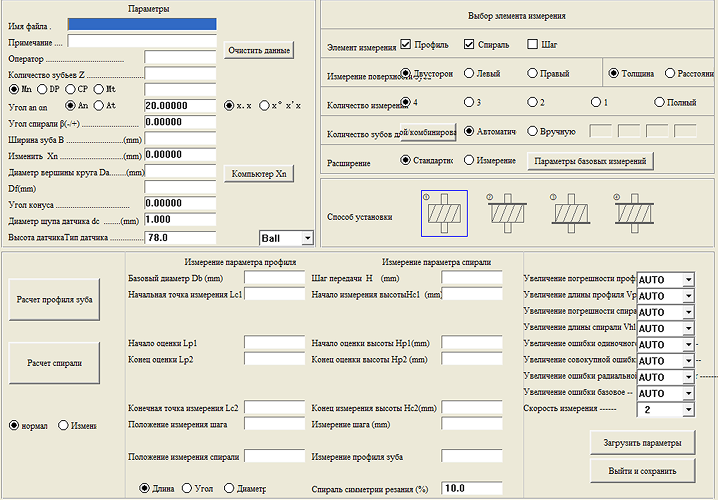Select the Mt radio button
The height and width of the screenshot is (500, 718).
[x=98, y=89]
